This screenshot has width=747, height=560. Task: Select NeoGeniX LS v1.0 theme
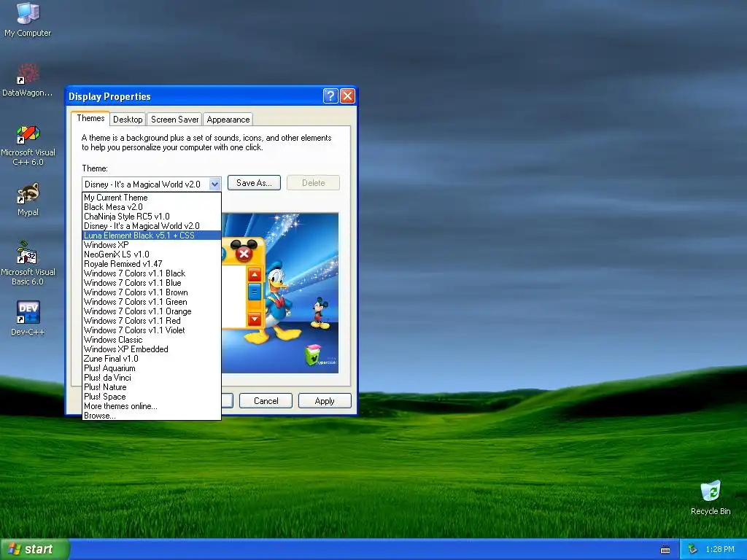pos(152,254)
